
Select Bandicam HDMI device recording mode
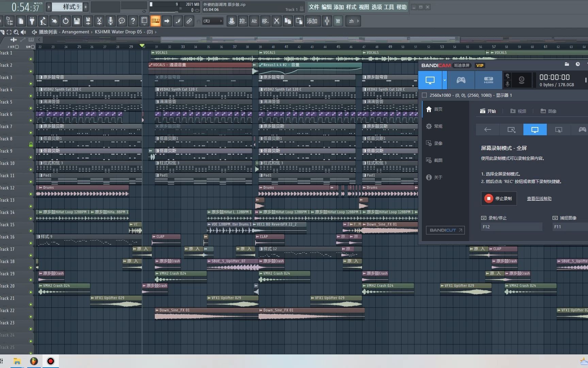(x=488, y=80)
